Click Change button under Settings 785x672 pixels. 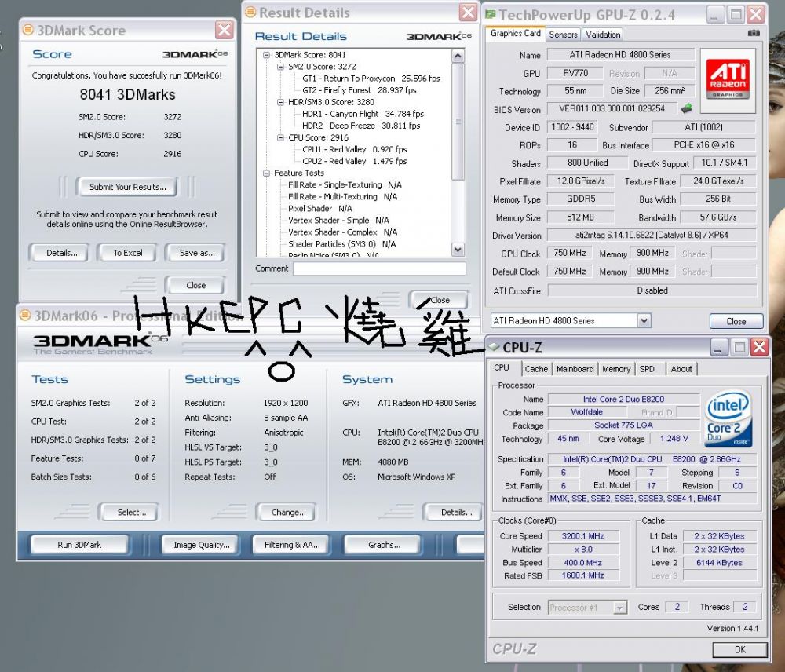coord(288,513)
